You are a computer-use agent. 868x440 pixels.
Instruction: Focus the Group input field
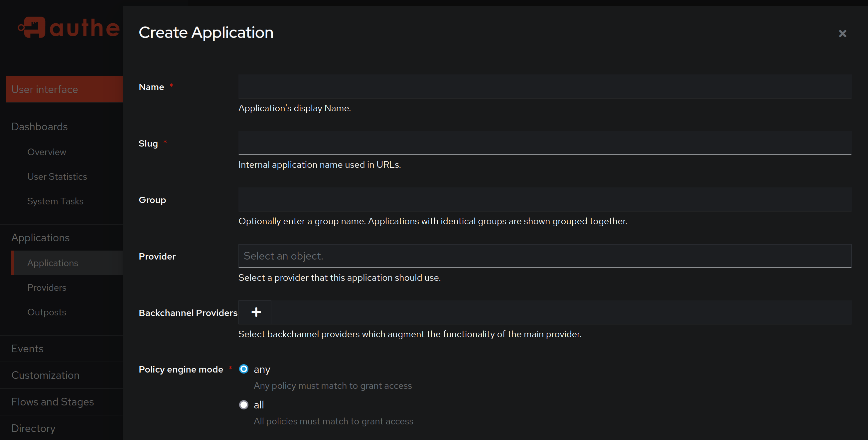pos(544,200)
